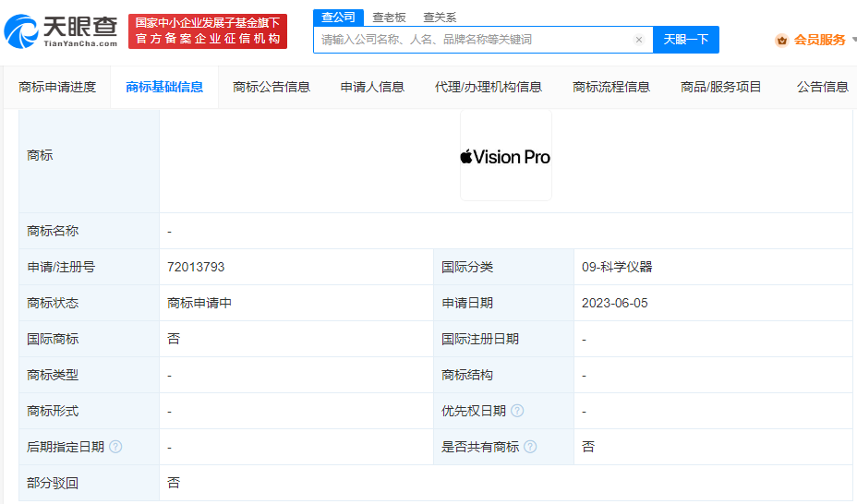Select the 国际分类 label cell
The image size is (857, 504).
(503, 267)
